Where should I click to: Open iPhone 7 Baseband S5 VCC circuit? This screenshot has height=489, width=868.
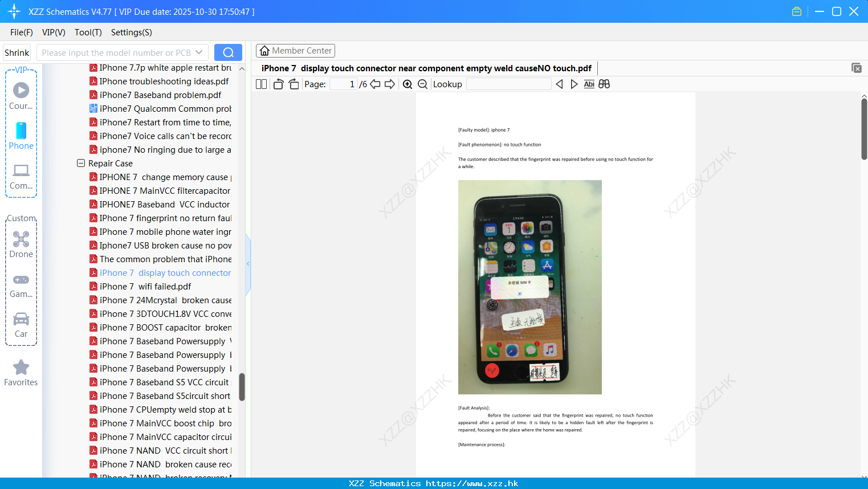[160, 382]
